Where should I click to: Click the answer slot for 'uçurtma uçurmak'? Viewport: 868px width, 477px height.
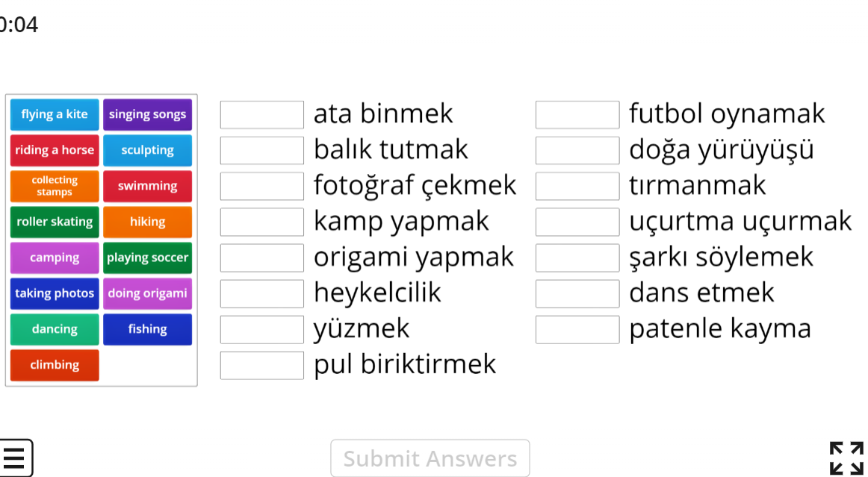pos(577,222)
